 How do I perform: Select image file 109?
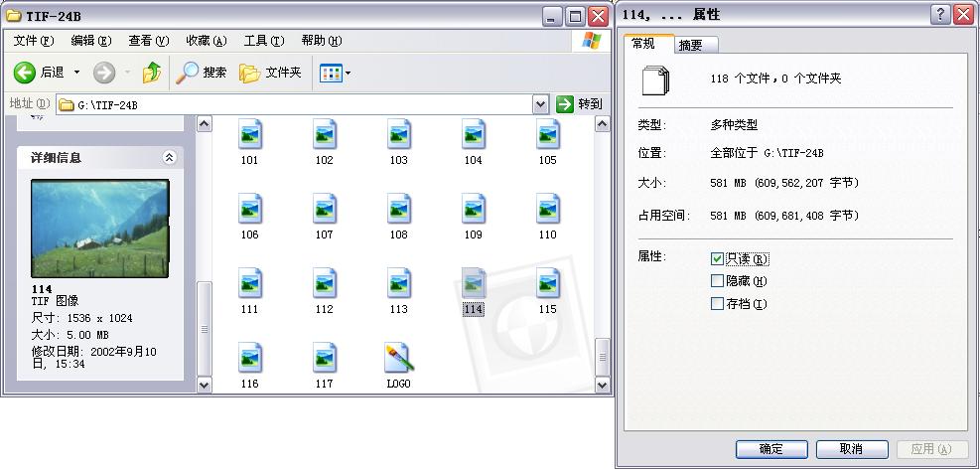[x=474, y=216]
